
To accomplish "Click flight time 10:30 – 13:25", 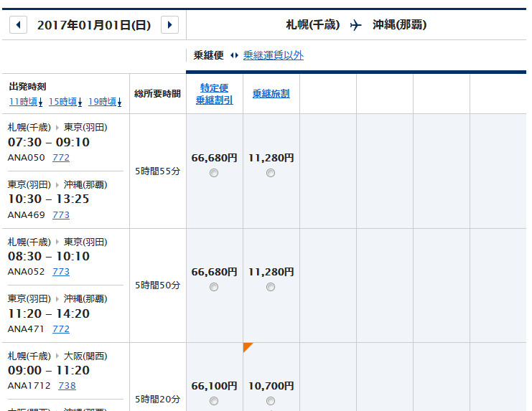I will [x=49, y=199].
